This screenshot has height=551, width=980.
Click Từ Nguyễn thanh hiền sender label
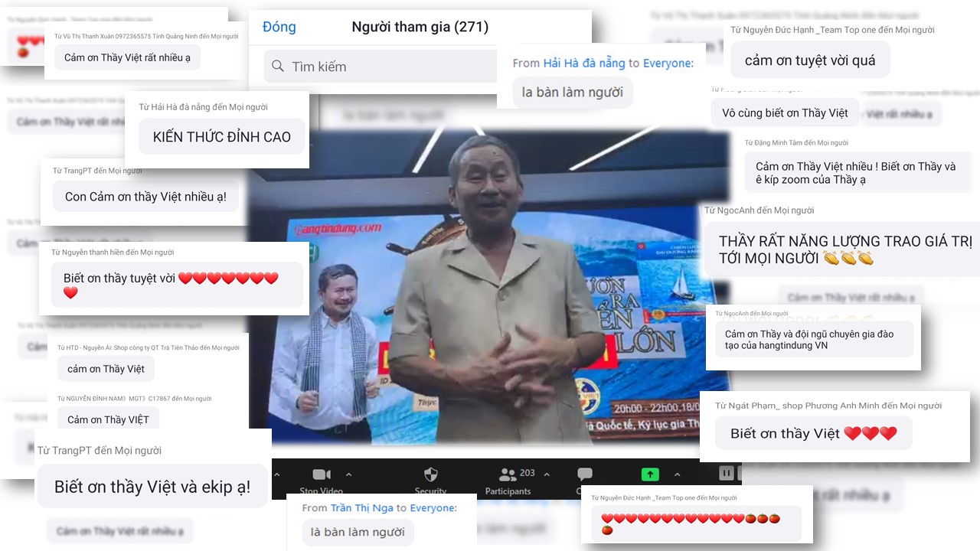coord(113,252)
